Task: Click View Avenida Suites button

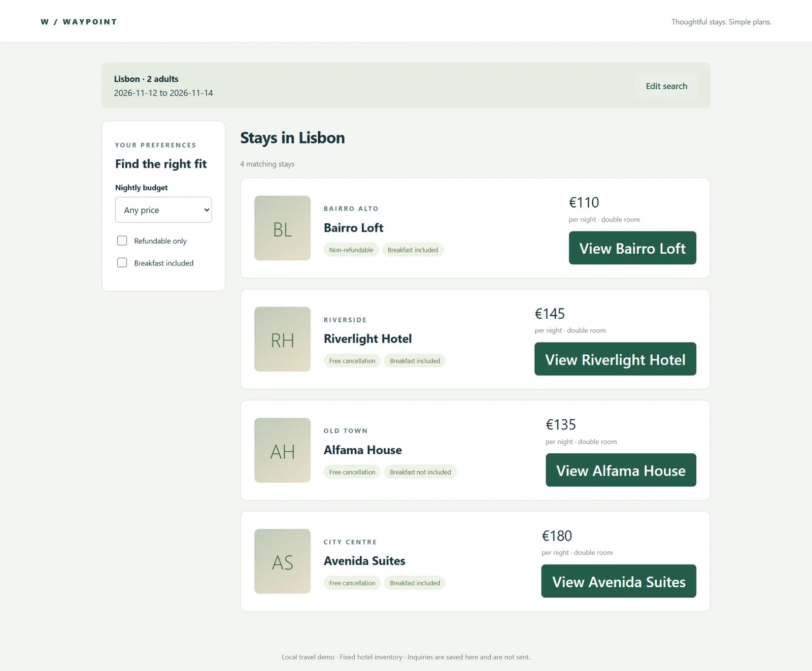Action: click(619, 581)
